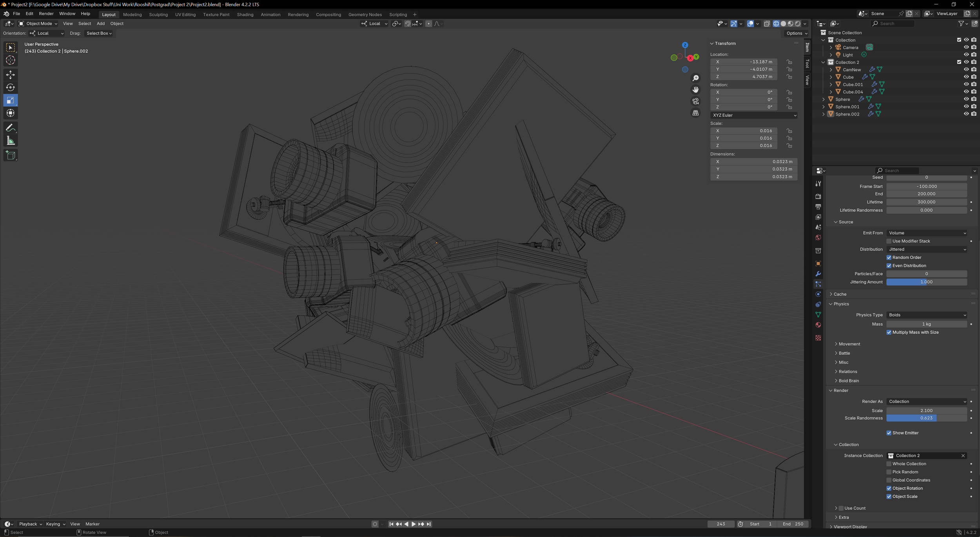Enable Whole Collection checkbox
The height and width of the screenshot is (537, 980).
pyautogui.click(x=889, y=463)
